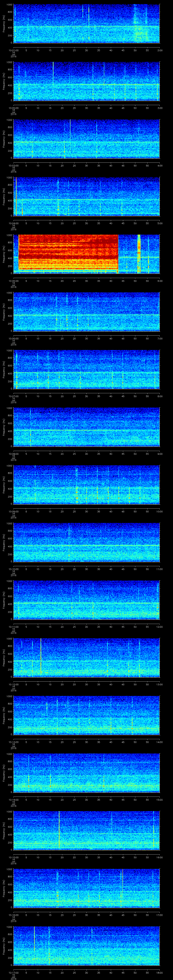Viewport: 173px width, 980px height.
Task: Click the spectrogram panel starting at 10:16:00
Action: tap(87, 888)
